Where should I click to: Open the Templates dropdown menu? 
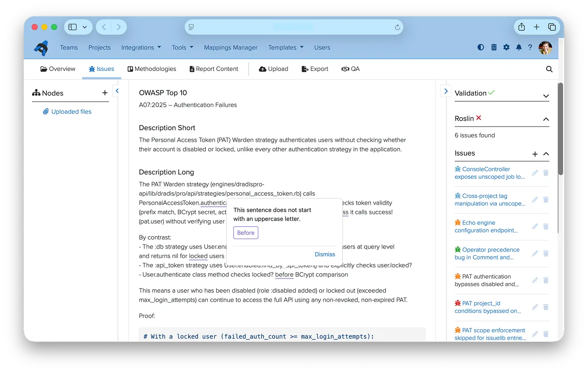click(x=286, y=48)
